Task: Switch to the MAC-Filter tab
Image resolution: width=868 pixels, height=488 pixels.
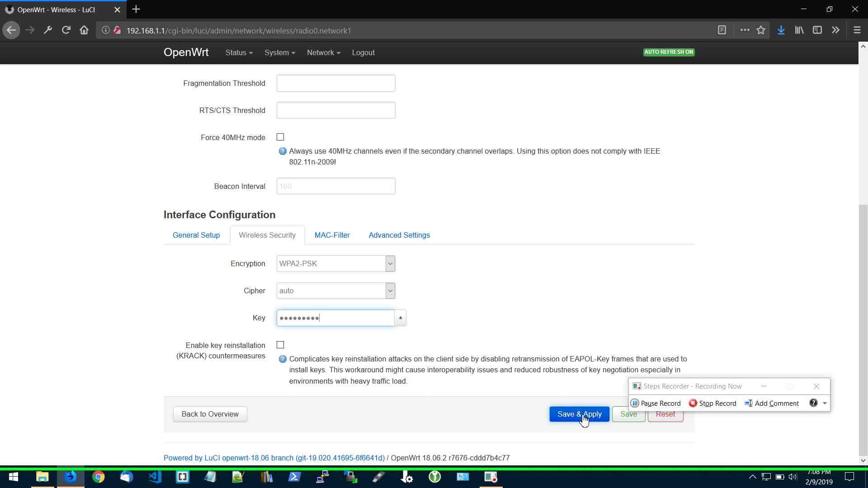Action: 332,235
